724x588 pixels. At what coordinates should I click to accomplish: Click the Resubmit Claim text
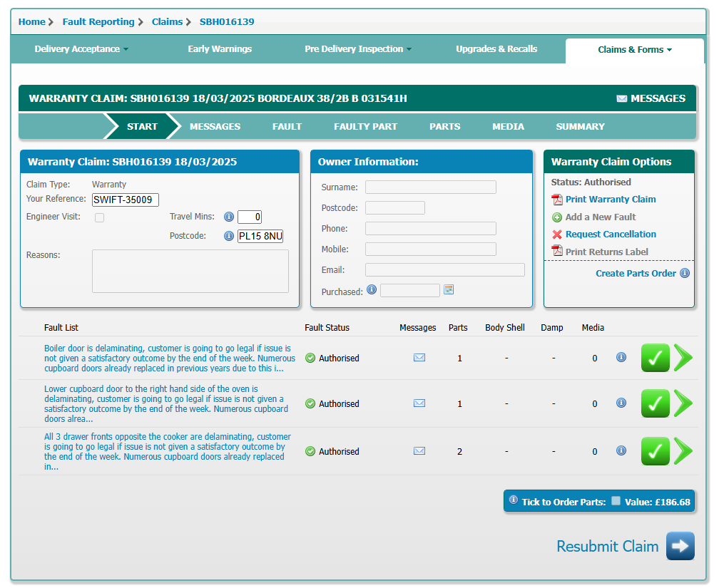[608, 546]
